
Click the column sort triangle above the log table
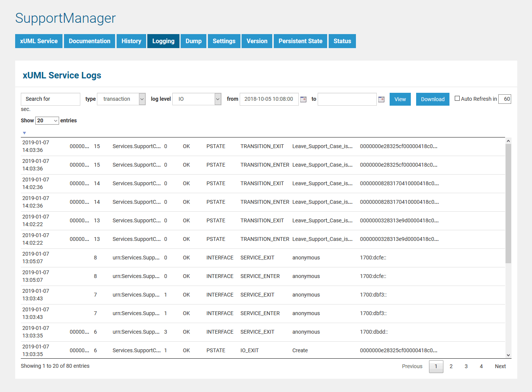click(x=24, y=133)
